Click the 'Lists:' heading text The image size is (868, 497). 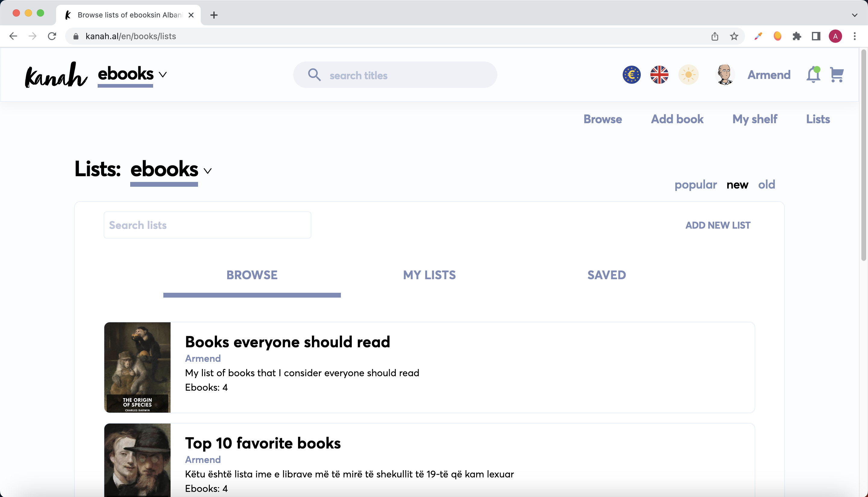tap(98, 169)
